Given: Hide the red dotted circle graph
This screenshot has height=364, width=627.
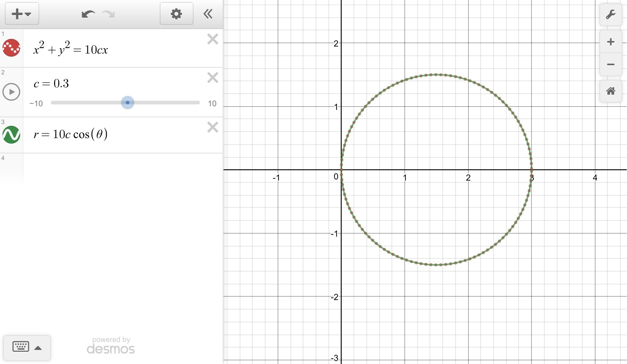Looking at the screenshot, I should click(x=11, y=48).
